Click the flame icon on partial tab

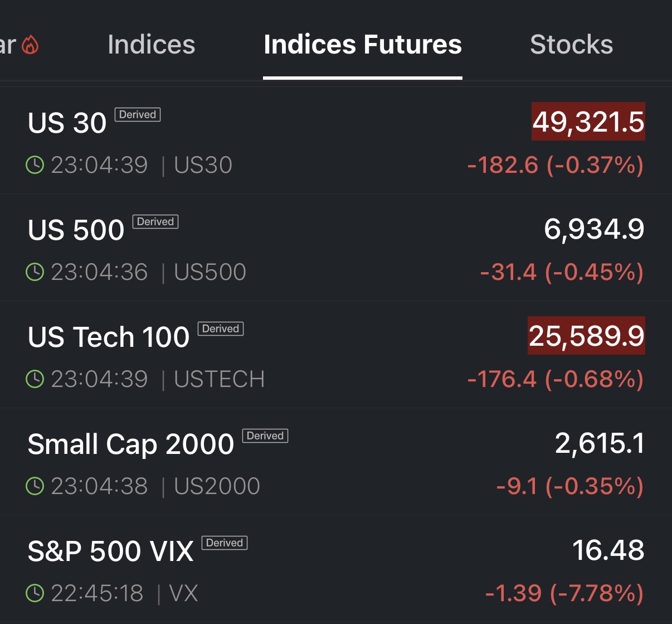coord(30,45)
